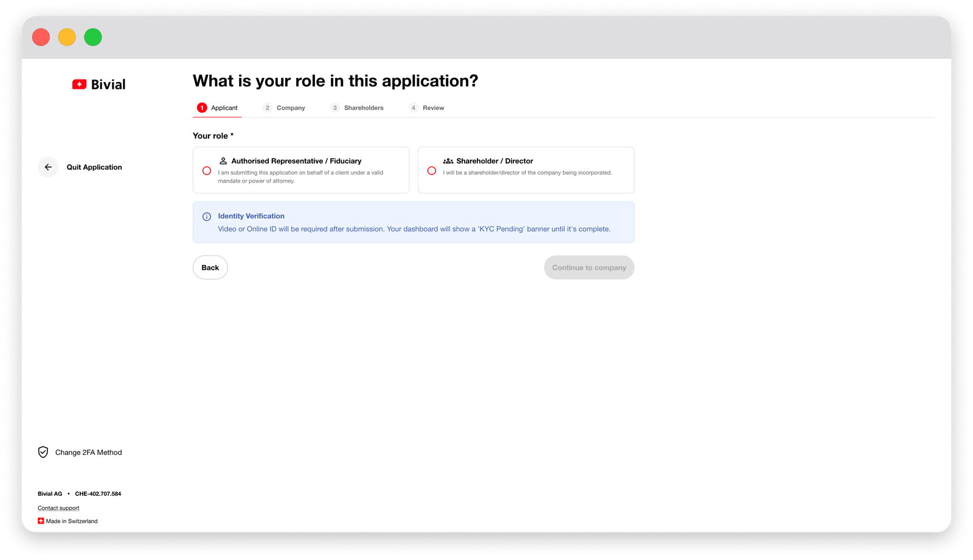Click the 'CHE-402.707.584' company number text
This screenshot has width=973, height=560.
click(98, 494)
